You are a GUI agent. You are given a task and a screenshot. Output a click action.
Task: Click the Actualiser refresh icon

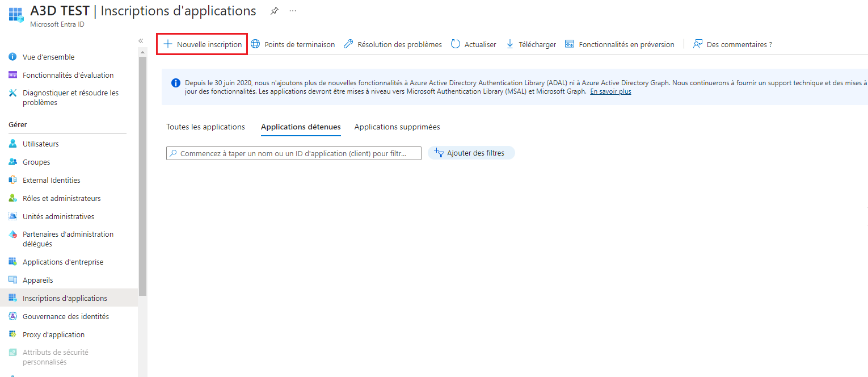pos(456,44)
